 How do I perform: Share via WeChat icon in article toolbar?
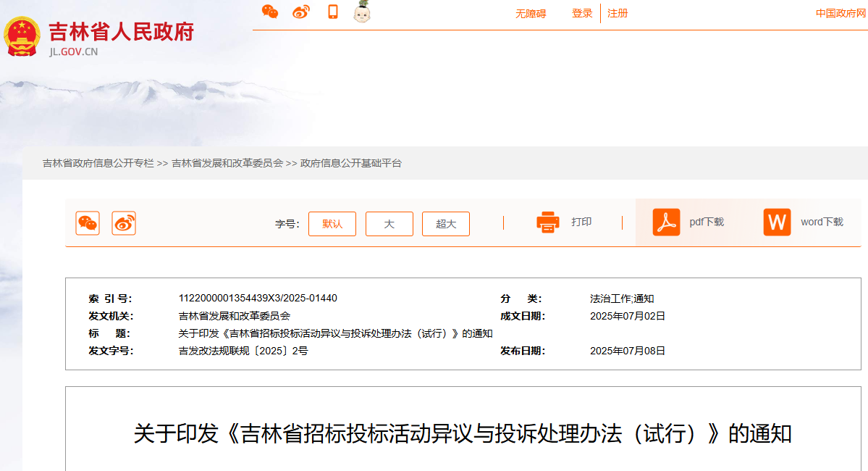coord(88,223)
